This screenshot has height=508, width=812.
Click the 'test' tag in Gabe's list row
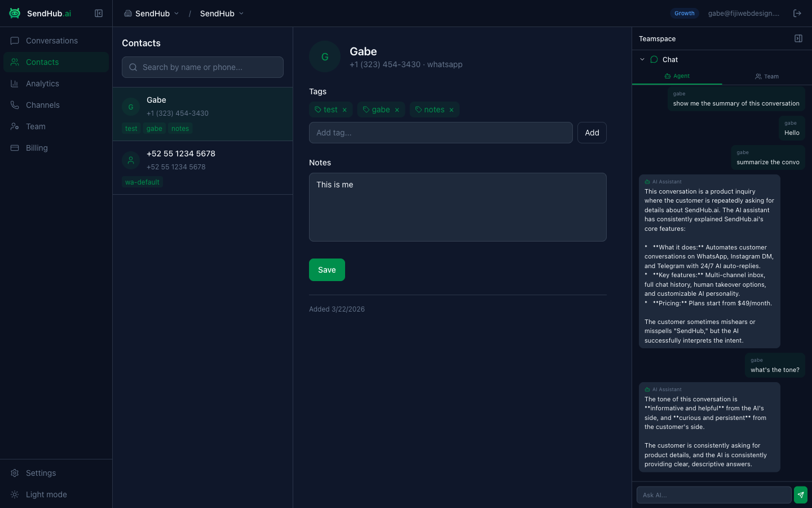131,129
